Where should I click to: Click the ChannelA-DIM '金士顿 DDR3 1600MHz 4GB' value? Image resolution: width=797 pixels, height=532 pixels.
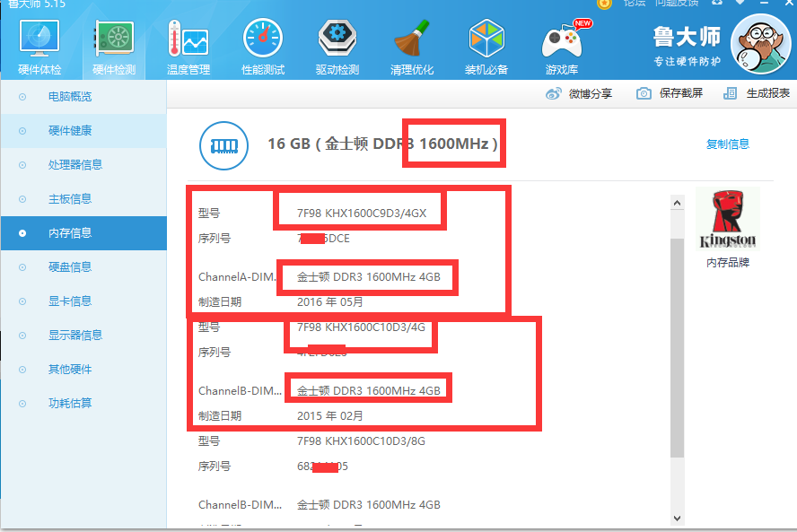tap(369, 277)
